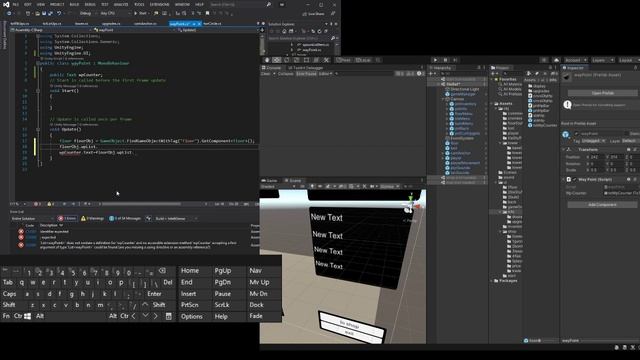The image size is (640, 360).
Task: Switch to the Console tab
Action: point(272,68)
